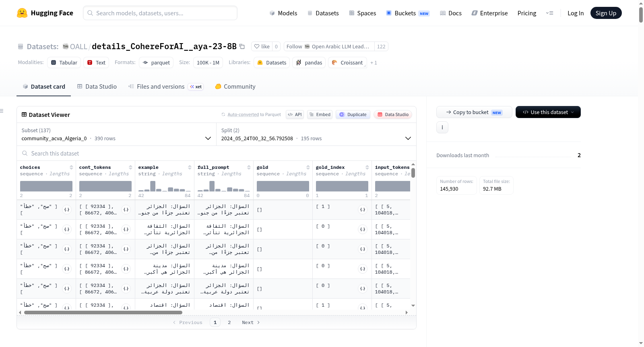644x347 pixels.
Task: Click the example column lengths histogram
Action: click(165, 186)
